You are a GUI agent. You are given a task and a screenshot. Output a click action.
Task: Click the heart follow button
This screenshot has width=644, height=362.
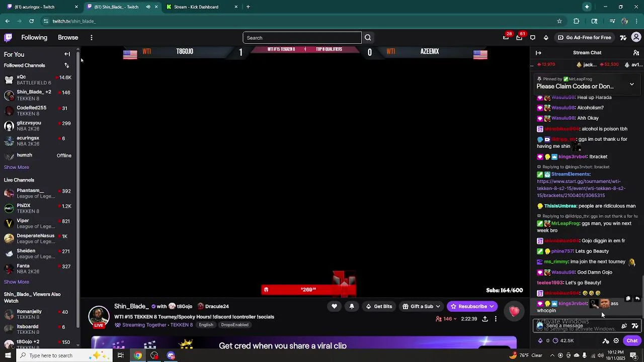coord(334,306)
